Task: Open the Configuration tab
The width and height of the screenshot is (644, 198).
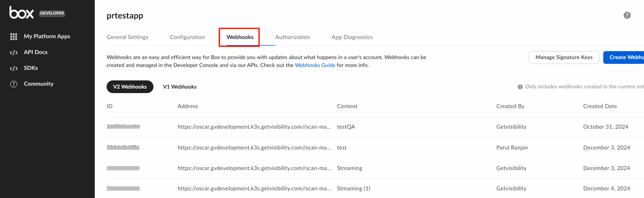Action: [x=187, y=37]
